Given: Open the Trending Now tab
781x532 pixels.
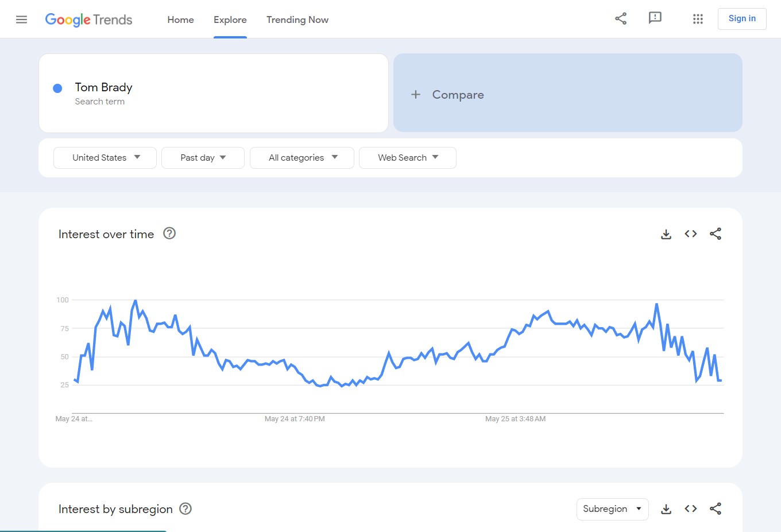Looking at the screenshot, I should 297,20.
